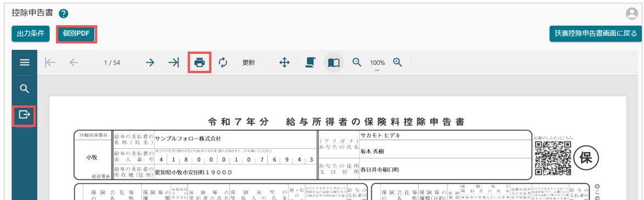Open the search magnifier in sidebar
644x200 pixels.
25,88
